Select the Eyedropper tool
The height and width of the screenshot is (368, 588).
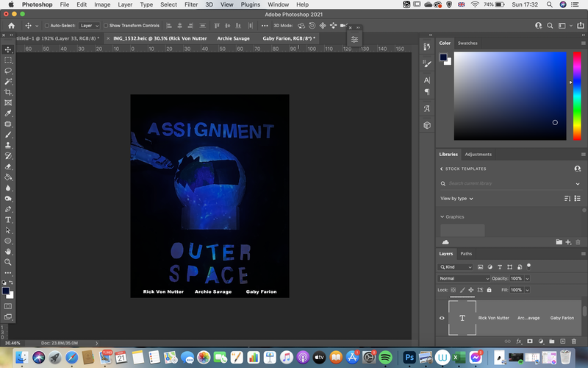point(8,113)
